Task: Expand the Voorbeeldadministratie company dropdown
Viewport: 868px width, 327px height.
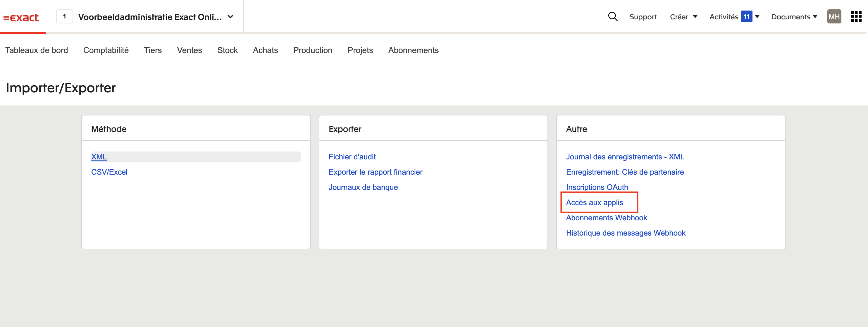Action: click(230, 16)
